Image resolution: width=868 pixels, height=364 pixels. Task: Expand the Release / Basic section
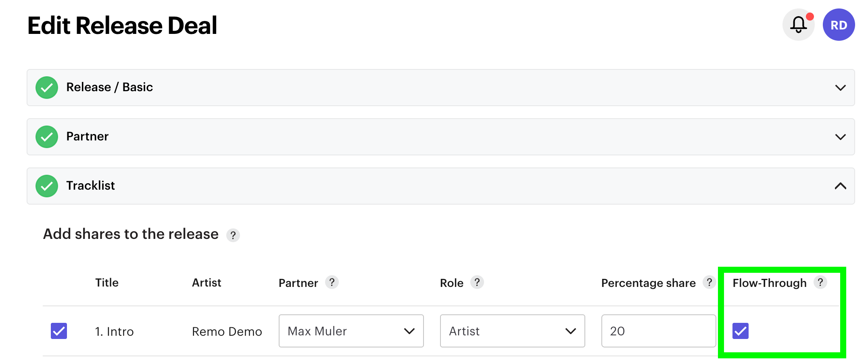[840, 88]
